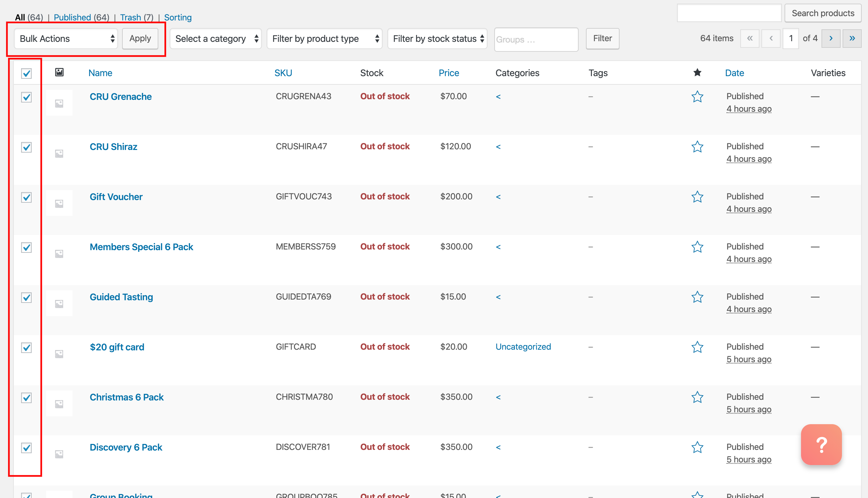
Task: Open the Discovery 6 Pack product
Action: click(126, 447)
